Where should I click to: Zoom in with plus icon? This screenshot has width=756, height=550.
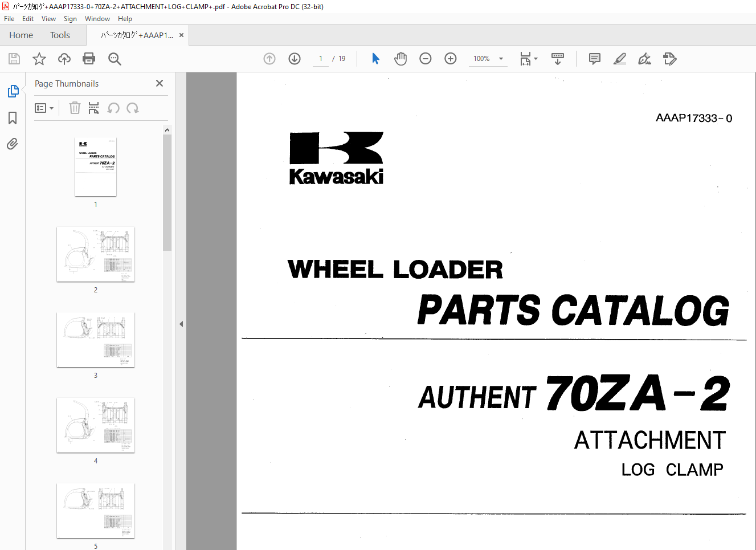click(x=451, y=59)
